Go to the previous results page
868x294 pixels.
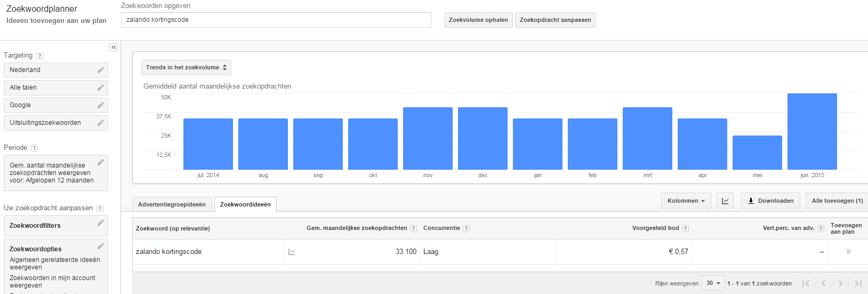[823, 283]
